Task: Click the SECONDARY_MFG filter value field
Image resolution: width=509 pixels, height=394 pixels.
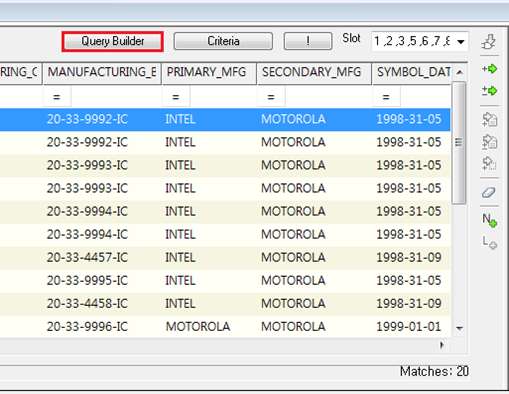Action: [x=328, y=97]
